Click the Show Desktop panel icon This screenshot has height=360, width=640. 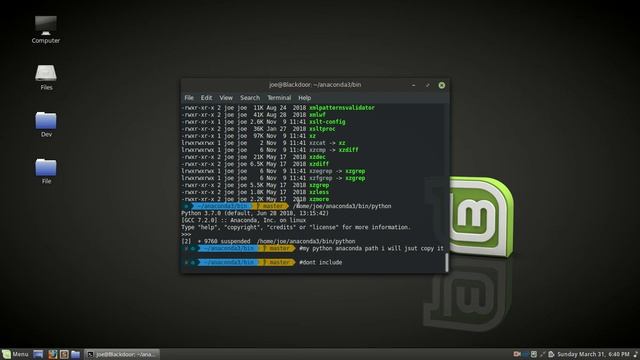[38, 354]
